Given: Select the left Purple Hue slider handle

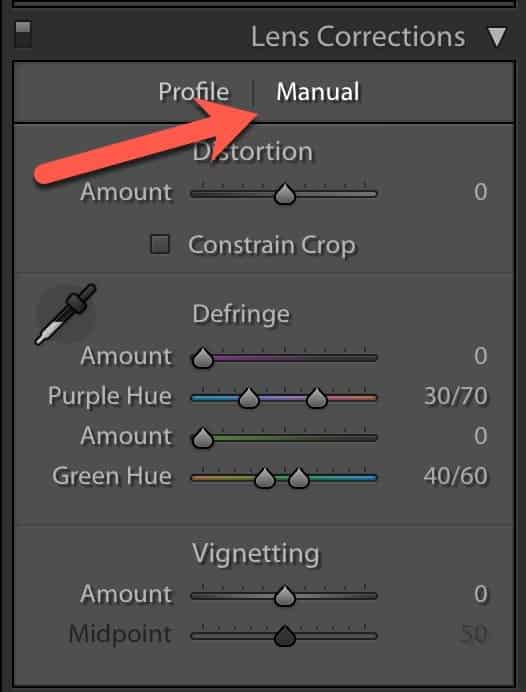Looking at the screenshot, I should (249, 399).
